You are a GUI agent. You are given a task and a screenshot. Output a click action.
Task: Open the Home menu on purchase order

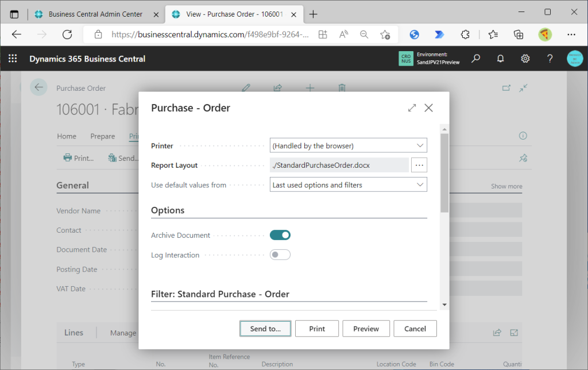point(67,136)
